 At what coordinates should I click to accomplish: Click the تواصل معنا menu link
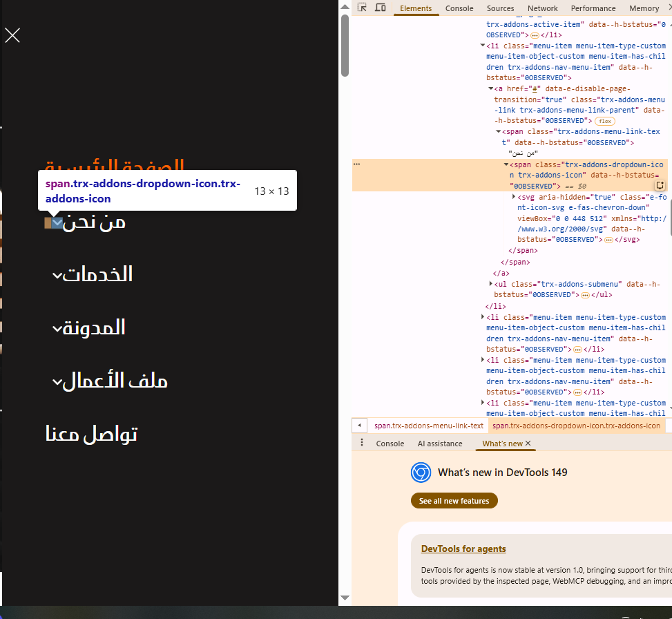pyautogui.click(x=91, y=434)
